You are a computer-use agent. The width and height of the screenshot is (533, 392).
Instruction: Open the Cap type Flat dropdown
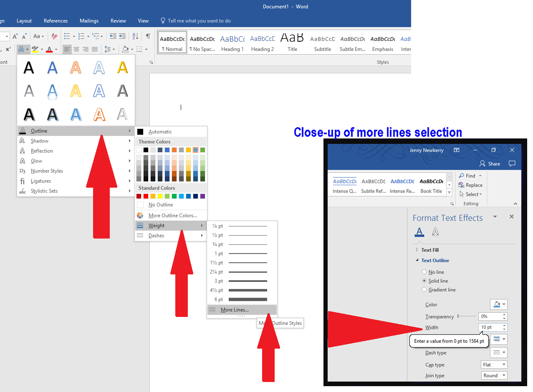pos(494,364)
